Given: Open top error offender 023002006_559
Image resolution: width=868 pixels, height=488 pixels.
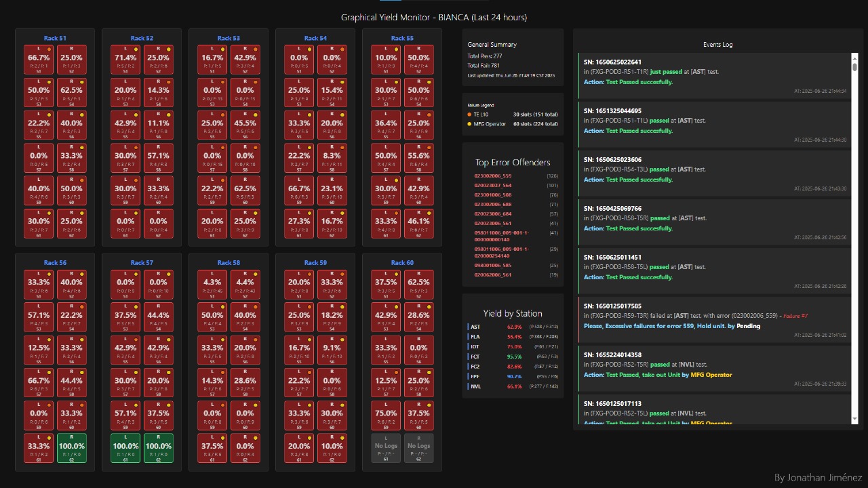Looking at the screenshot, I should [493, 176].
